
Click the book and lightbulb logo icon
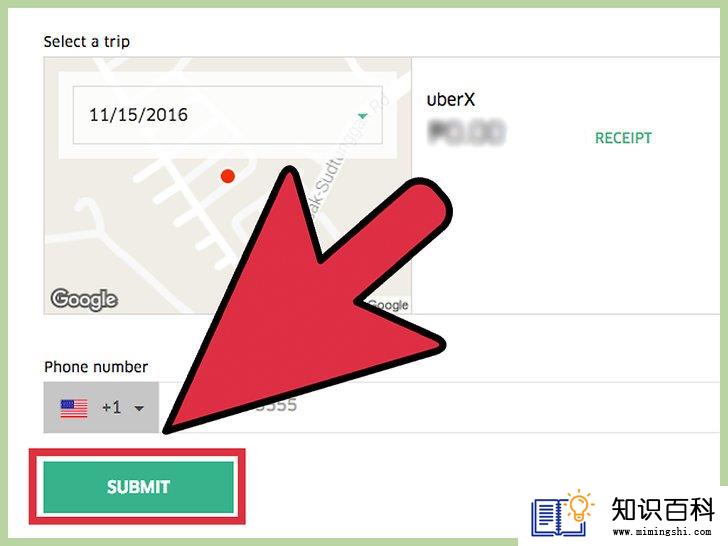click(562, 513)
